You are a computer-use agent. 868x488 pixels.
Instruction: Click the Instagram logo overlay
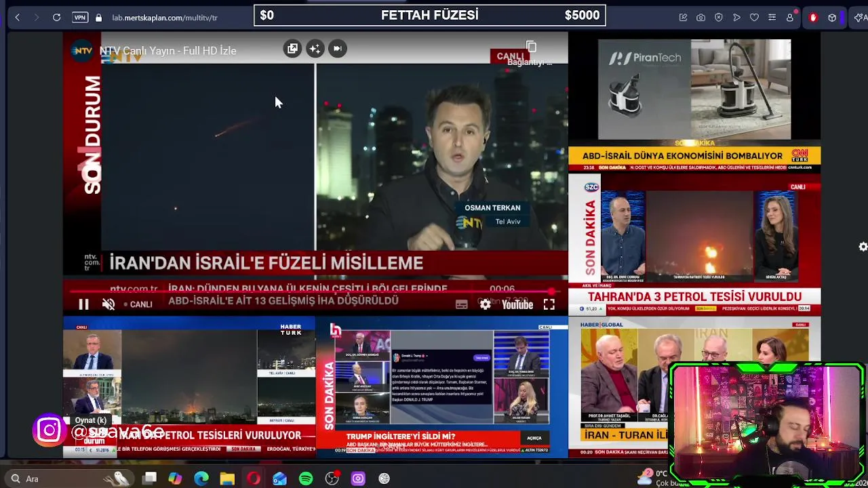pyautogui.click(x=49, y=431)
